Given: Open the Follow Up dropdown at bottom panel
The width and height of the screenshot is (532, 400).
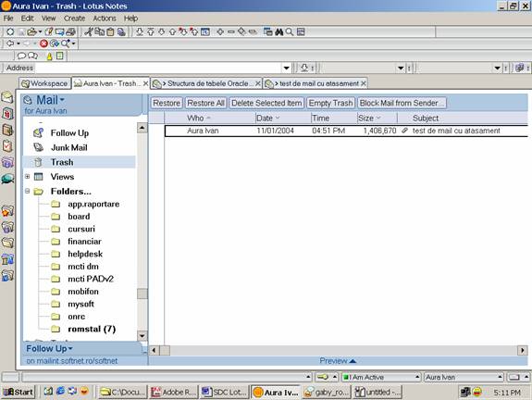Looking at the screenshot, I should point(49,349).
